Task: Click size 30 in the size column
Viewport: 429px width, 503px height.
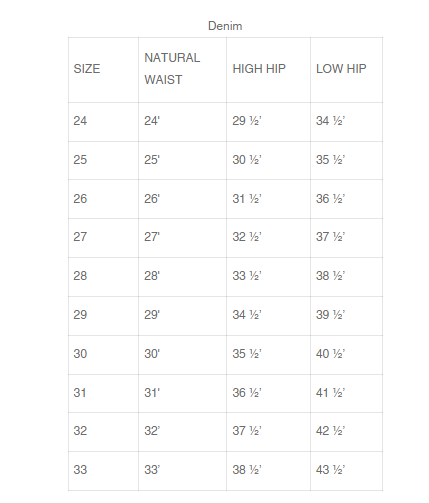Action: [80, 354]
